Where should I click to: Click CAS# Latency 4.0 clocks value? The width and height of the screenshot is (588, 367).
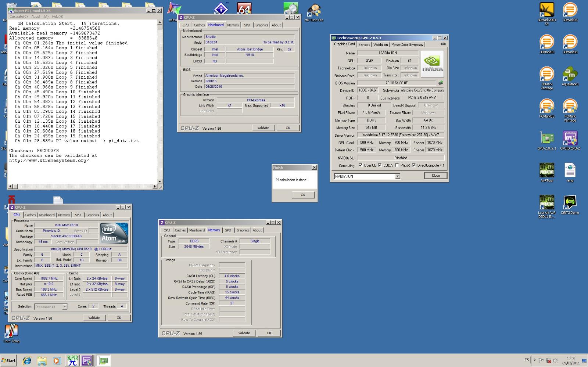[232, 276]
